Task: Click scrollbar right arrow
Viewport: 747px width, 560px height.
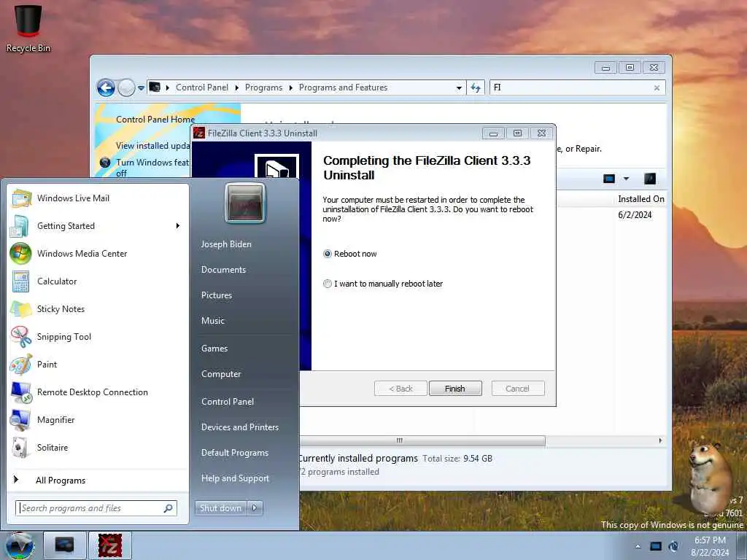Action: [660, 440]
